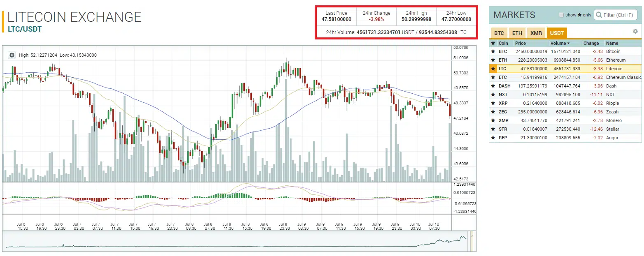The height and width of the screenshot is (256, 644).
Task: Switch to the BTC markets tab
Action: point(499,33)
